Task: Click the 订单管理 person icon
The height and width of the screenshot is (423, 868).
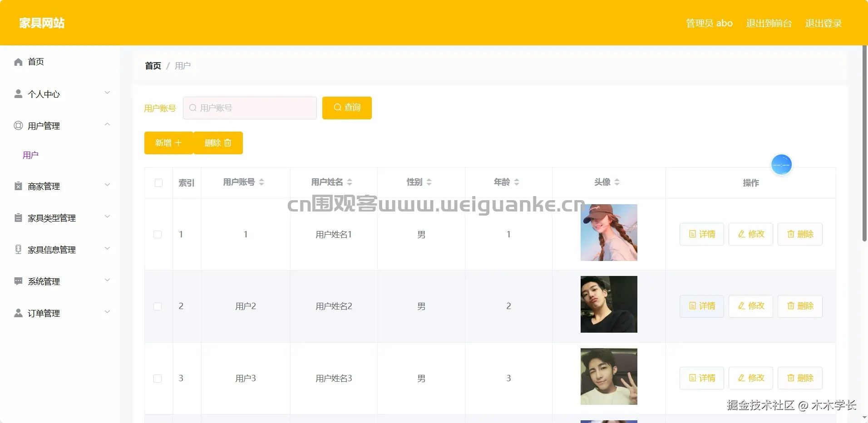Action: pos(18,313)
